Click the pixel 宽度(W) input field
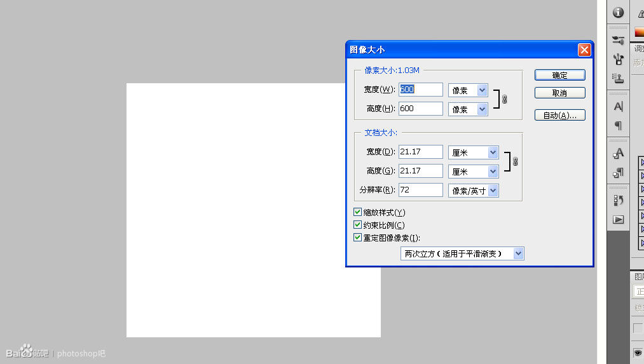 pyautogui.click(x=421, y=90)
